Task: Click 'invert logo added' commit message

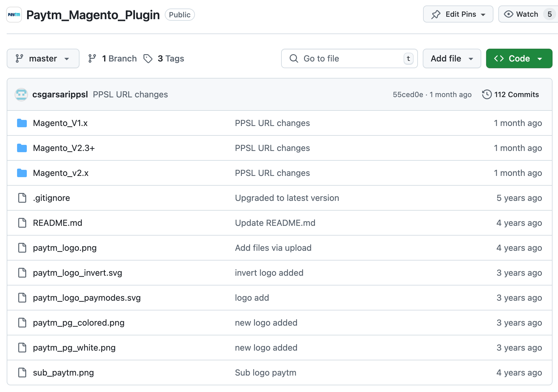Action: pyautogui.click(x=269, y=273)
